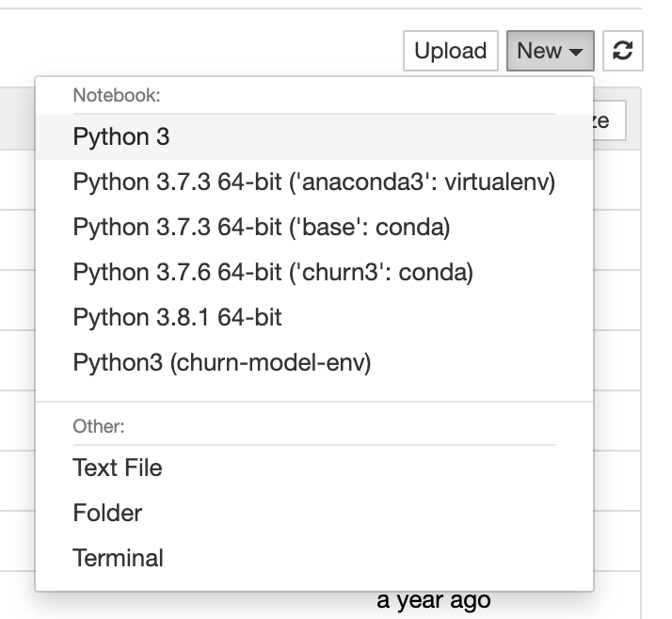Click the "Notebook:" section header

pyautogui.click(x=118, y=95)
